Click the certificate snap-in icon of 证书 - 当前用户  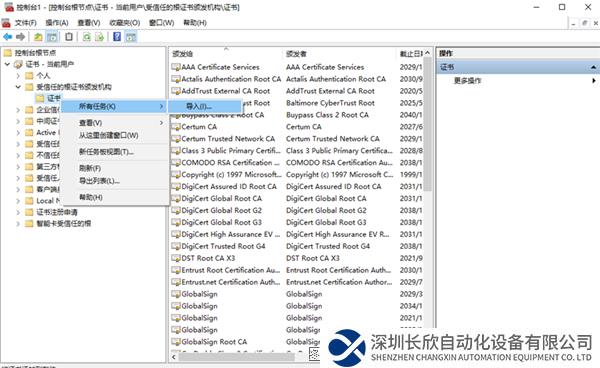click(18, 64)
